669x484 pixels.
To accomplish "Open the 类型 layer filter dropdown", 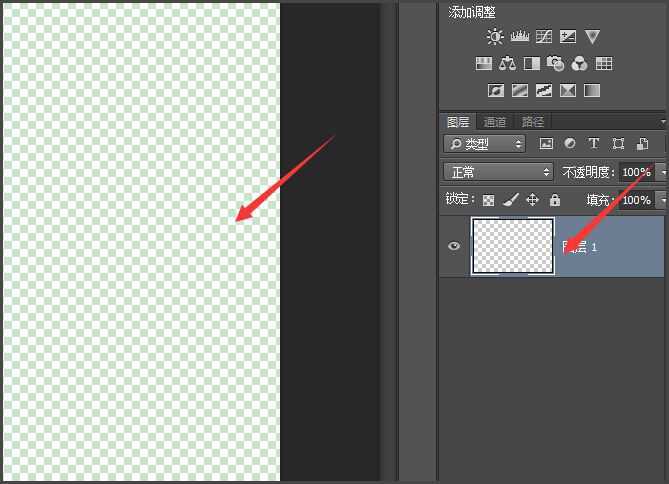I will 485,144.
